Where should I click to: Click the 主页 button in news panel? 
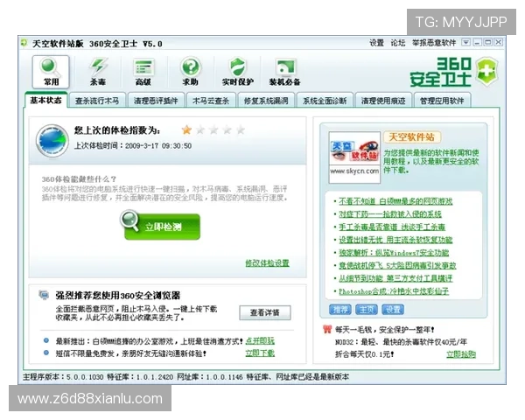click(367, 310)
